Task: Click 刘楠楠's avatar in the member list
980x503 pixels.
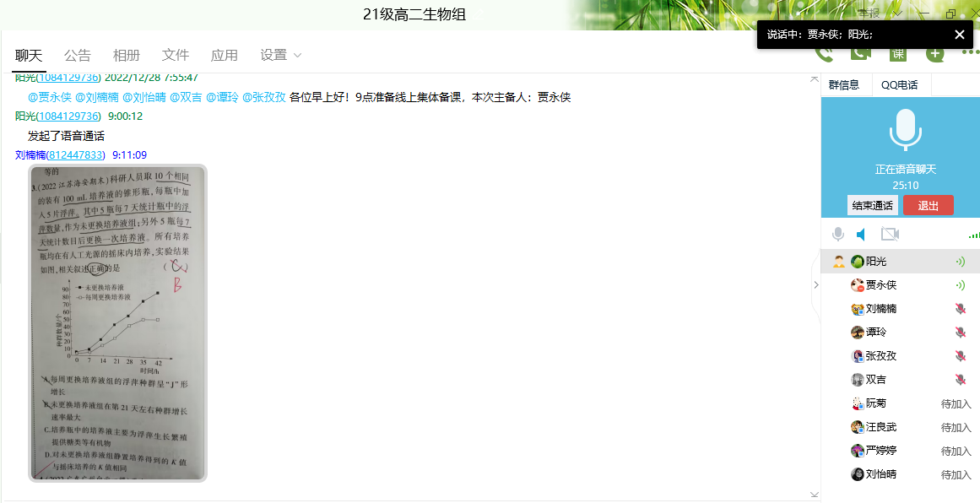Action: [858, 309]
